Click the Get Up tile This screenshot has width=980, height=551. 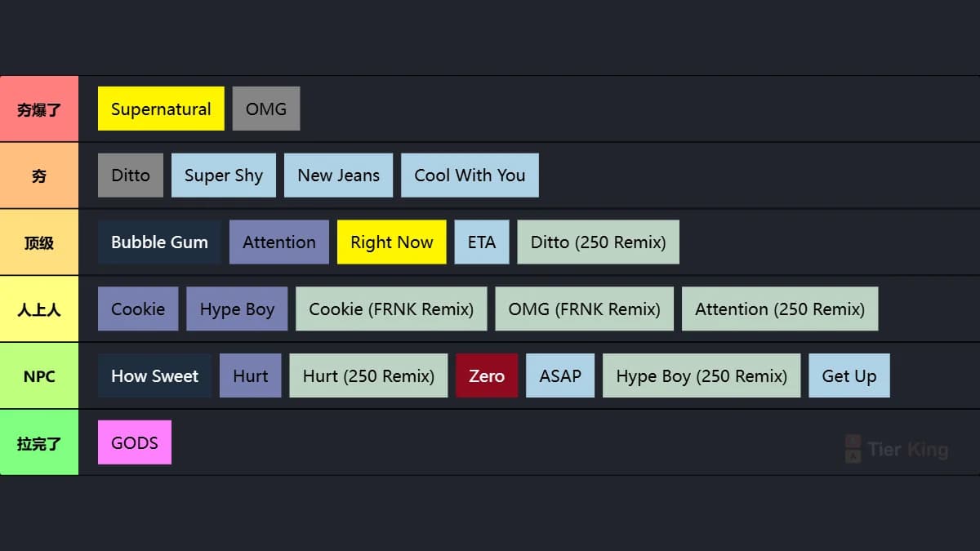(x=849, y=376)
